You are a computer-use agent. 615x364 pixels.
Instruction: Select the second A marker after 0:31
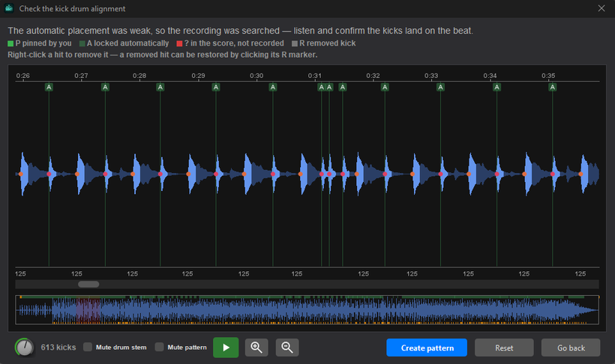(329, 87)
